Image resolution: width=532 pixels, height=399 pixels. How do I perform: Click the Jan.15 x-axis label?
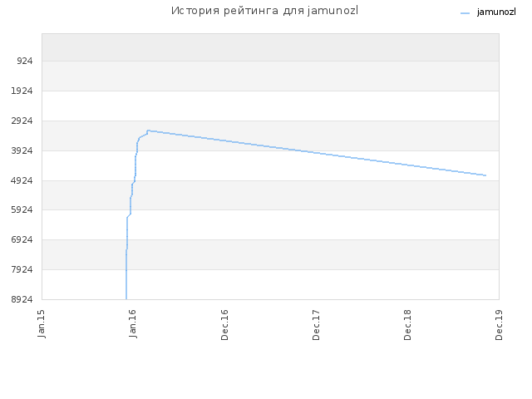point(41,323)
